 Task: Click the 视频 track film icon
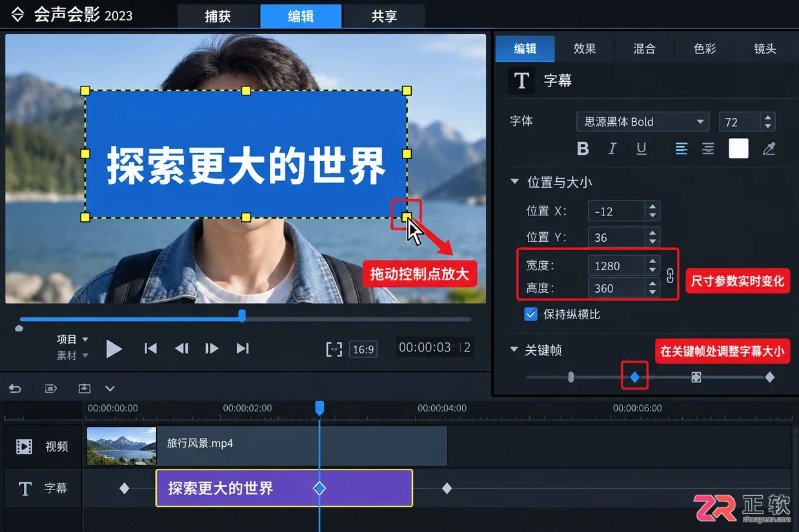tap(25, 446)
